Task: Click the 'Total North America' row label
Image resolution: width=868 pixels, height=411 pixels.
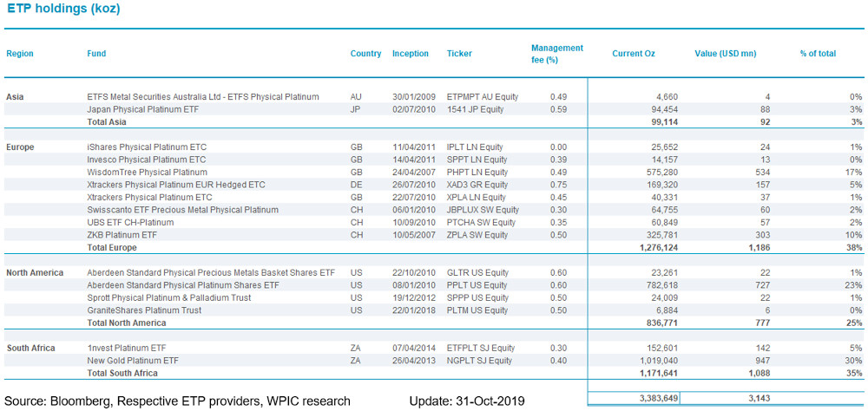Action: pos(127,323)
